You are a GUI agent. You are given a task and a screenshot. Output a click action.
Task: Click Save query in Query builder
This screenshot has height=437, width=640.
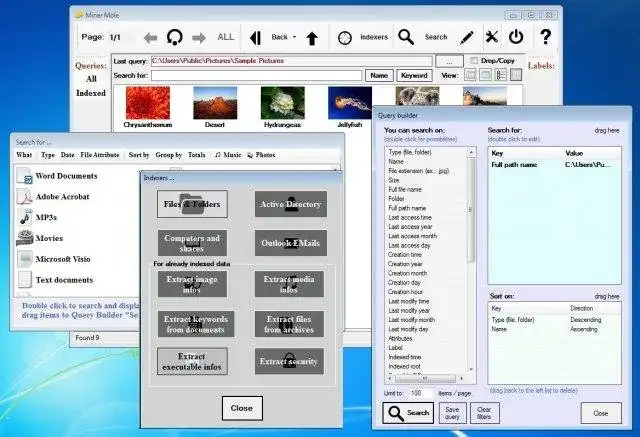click(x=452, y=413)
